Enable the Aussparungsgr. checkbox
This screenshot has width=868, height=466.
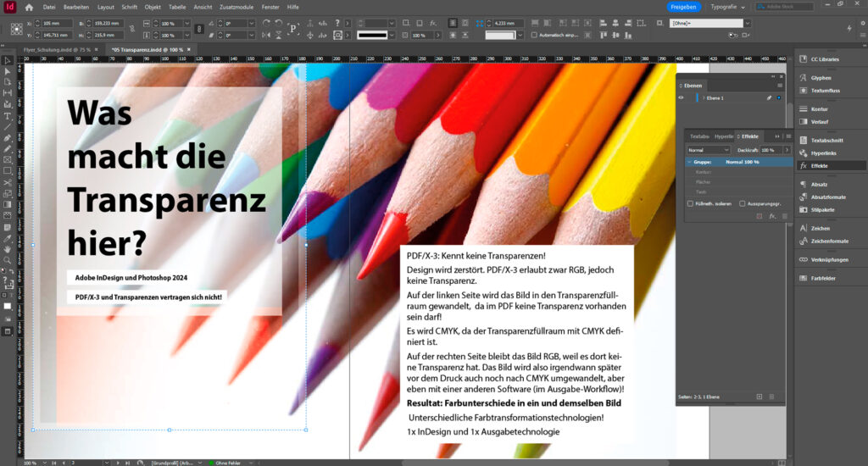tap(743, 203)
